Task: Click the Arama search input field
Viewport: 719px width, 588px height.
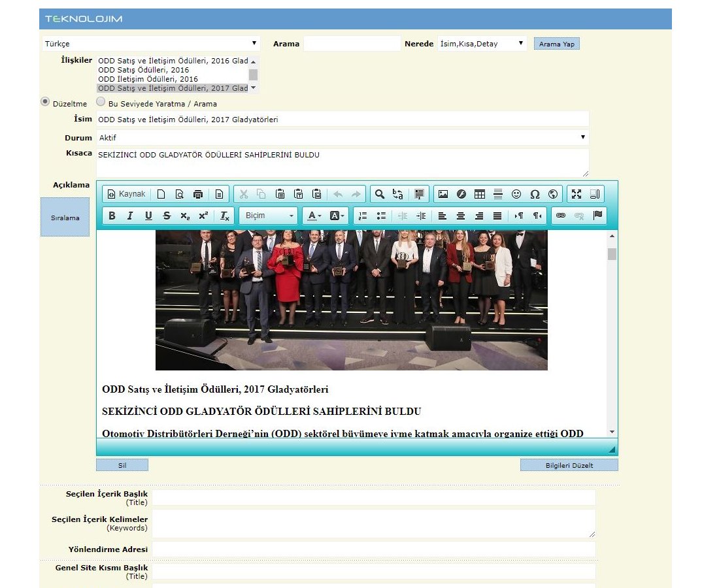Action: [x=352, y=44]
